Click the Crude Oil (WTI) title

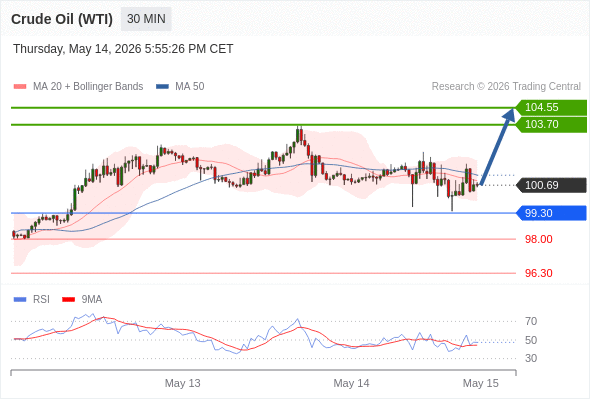[62, 19]
